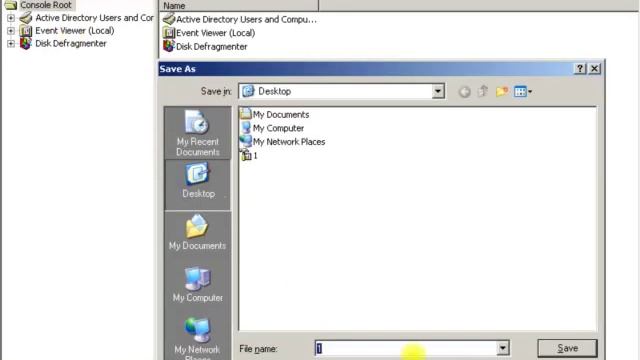Go up one folder level icon

click(483, 91)
